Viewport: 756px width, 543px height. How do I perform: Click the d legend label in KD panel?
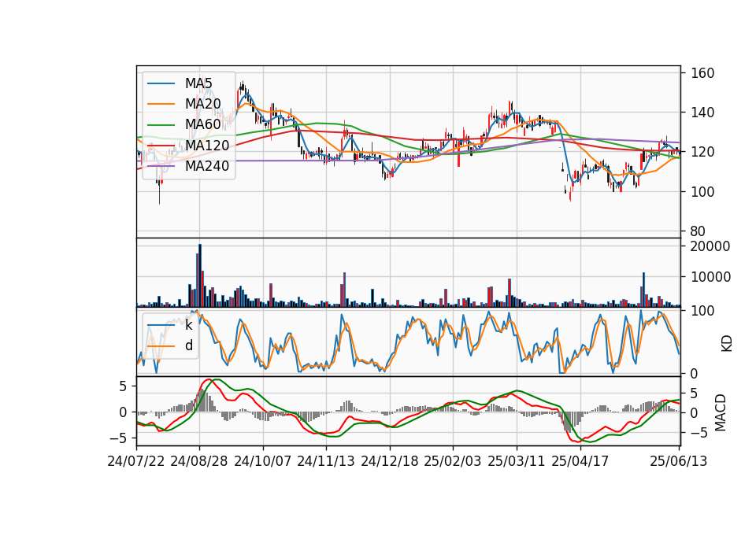189,345
